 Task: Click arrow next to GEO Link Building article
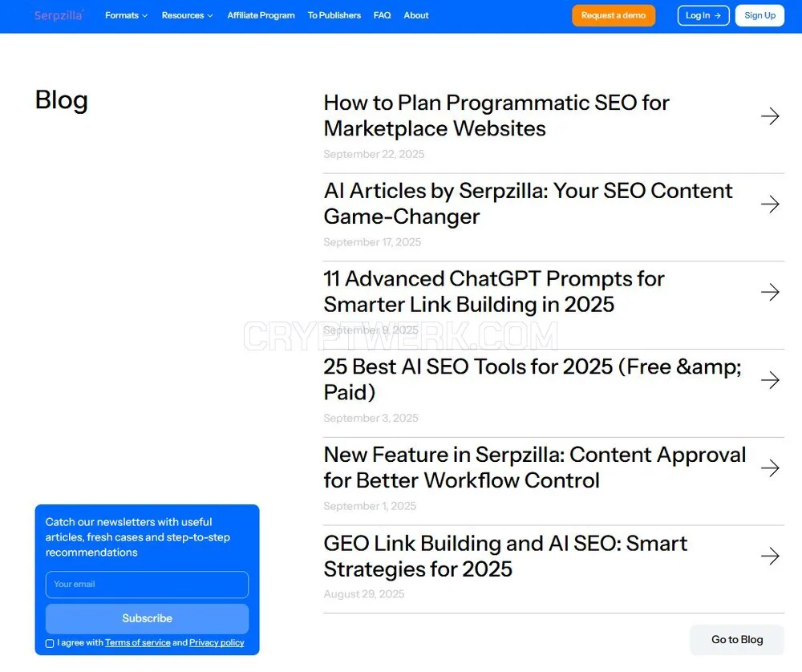point(770,556)
